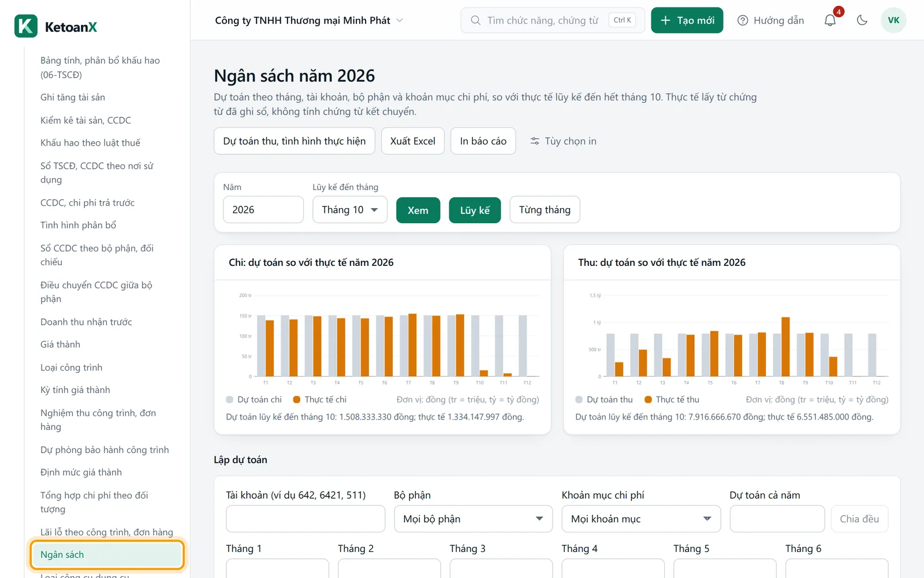Click the Tạo mới button
The image size is (924, 578).
tap(687, 20)
